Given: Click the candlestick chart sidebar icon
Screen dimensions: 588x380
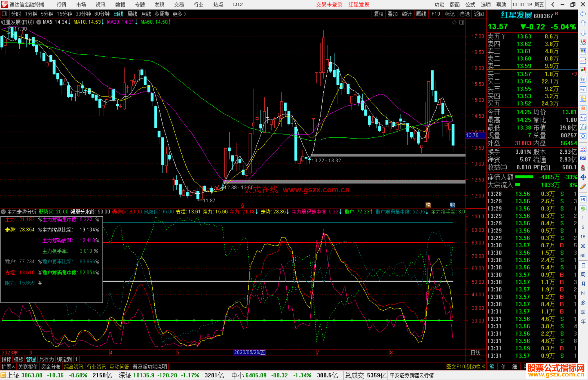Looking at the screenshot, I should coord(583,70).
